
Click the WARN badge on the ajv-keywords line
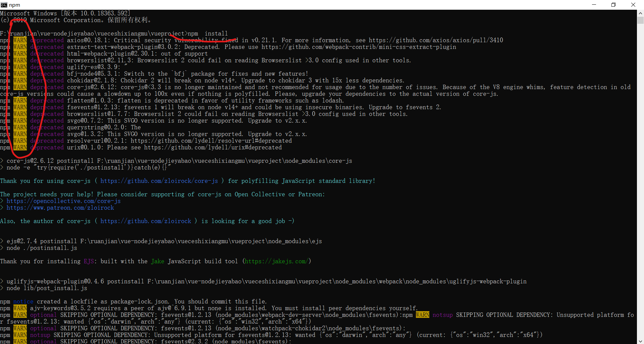pyautogui.click(x=20, y=308)
